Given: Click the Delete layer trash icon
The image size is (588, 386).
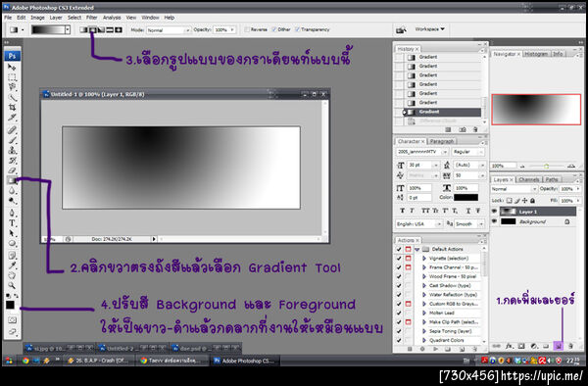Looking at the screenshot, I should (570, 346).
